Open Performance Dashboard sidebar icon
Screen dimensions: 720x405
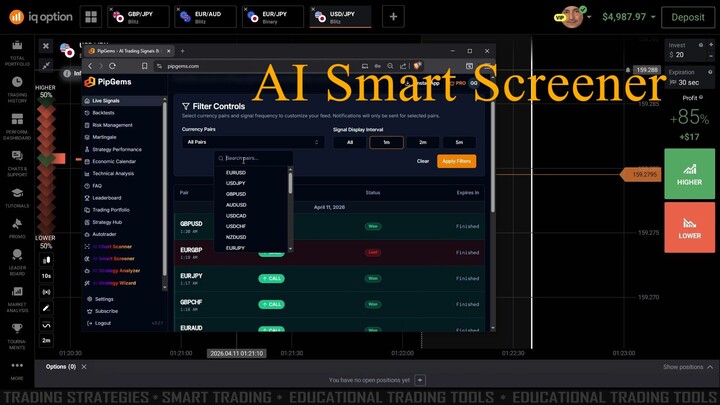[17, 126]
